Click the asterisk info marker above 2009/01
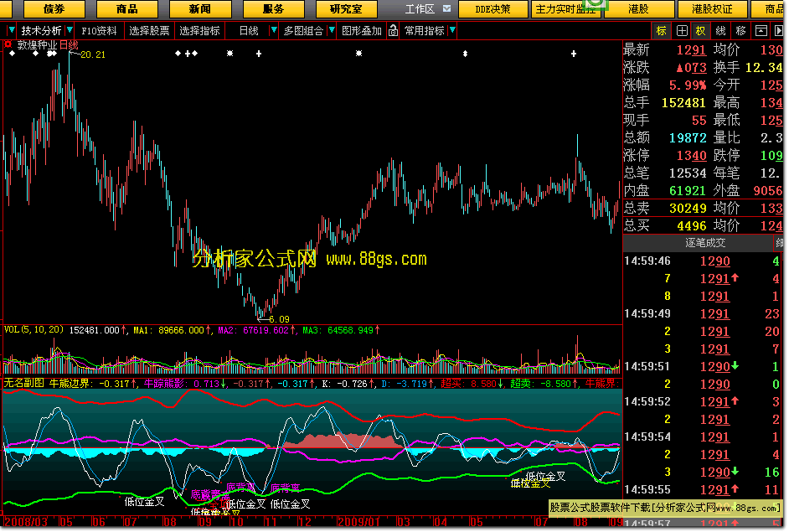 click(x=358, y=54)
